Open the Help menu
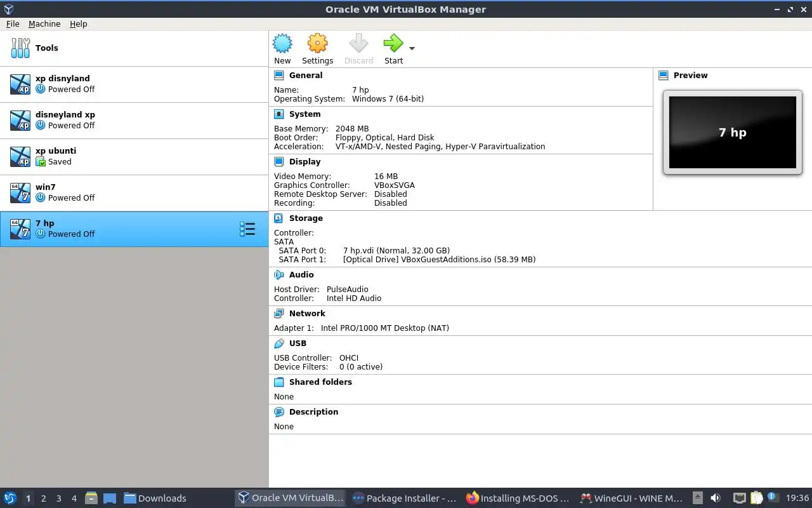The height and width of the screenshot is (508, 812). click(79, 23)
